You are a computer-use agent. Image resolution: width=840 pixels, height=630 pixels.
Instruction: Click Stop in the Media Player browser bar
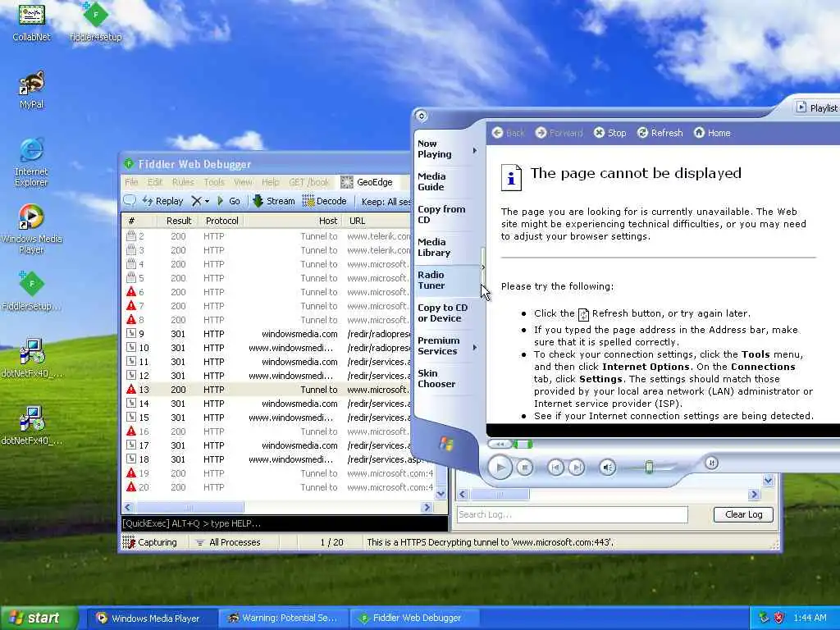pos(609,133)
